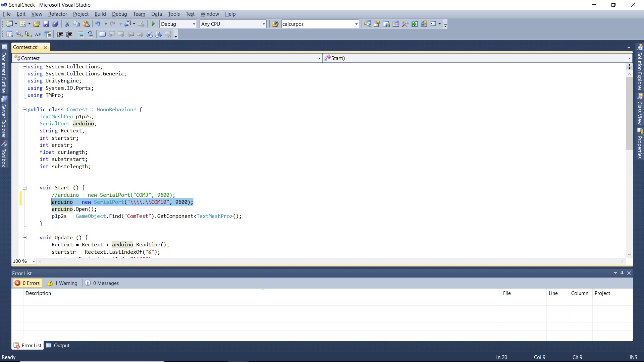Click the Properties Window toolbar icon
This screenshot has width=644, height=362.
click(377, 24)
